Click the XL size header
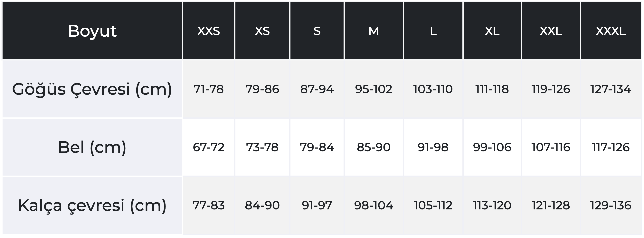Viewport: 644px width, 238px height. (492, 31)
